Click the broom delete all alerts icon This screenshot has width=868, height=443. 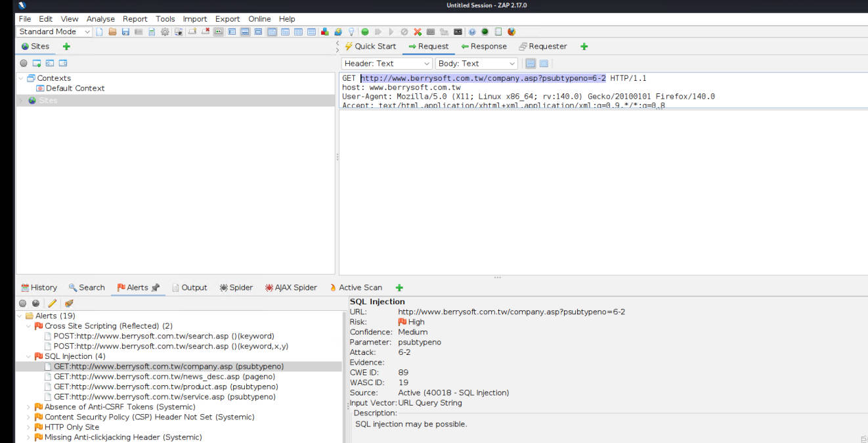[x=68, y=303]
